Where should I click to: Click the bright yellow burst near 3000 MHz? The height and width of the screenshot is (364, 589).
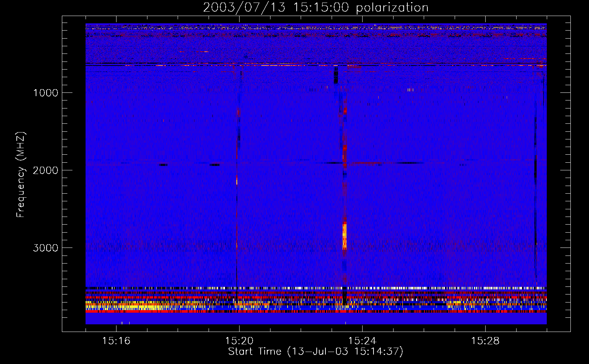pos(344,236)
